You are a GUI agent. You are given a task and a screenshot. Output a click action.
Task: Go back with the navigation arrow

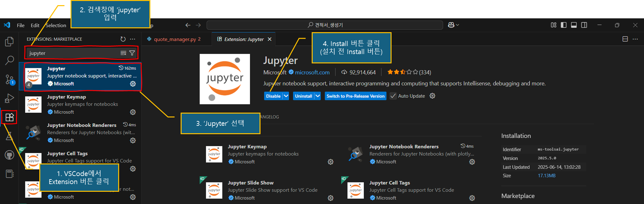[188, 25]
